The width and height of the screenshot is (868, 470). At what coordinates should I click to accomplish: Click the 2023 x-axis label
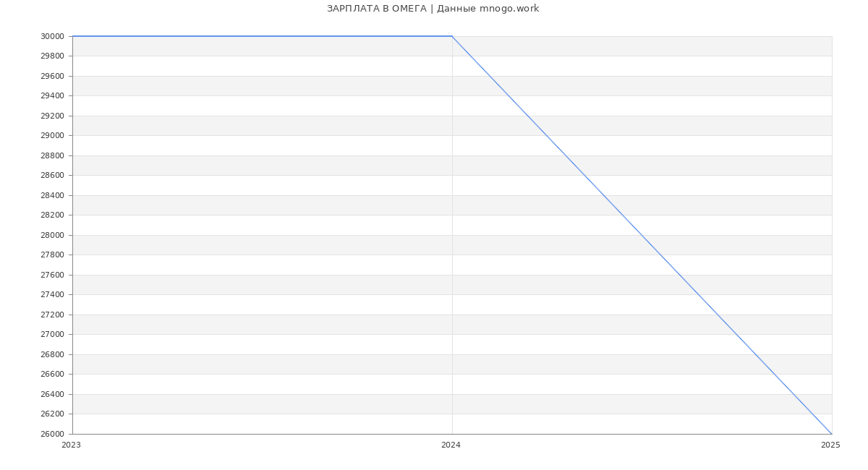pos(72,445)
